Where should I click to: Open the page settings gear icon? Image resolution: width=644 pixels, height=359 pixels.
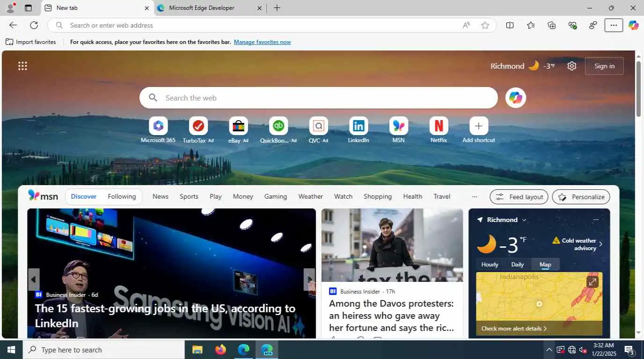(x=571, y=66)
